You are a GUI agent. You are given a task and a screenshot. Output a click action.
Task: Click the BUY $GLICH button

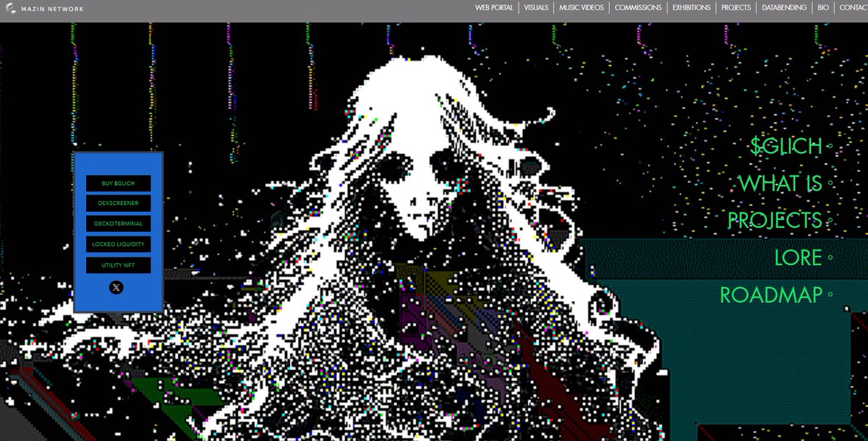(119, 184)
